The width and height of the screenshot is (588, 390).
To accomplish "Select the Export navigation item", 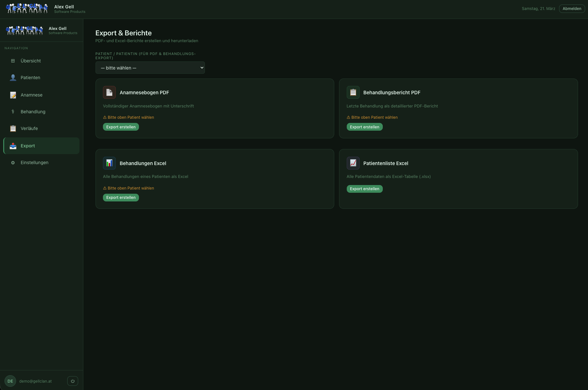I will point(41,146).
